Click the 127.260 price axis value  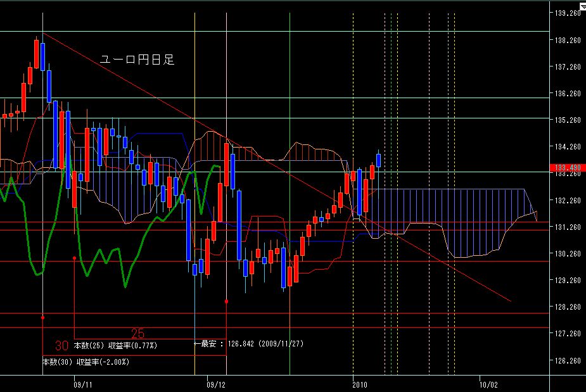coord(568,334)
